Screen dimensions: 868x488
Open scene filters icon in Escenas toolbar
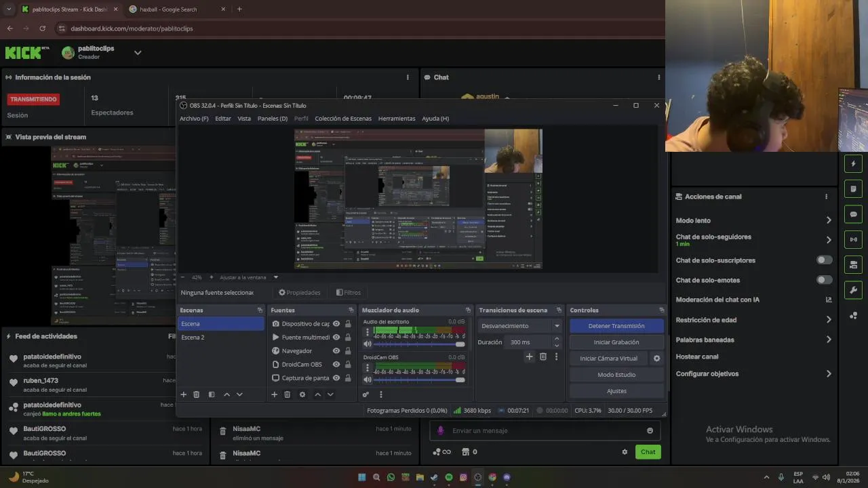(212, 394)
